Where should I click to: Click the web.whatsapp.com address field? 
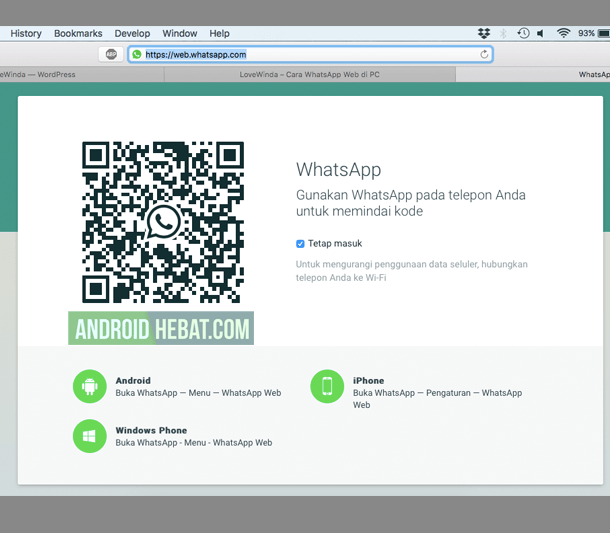click(310, 54)
